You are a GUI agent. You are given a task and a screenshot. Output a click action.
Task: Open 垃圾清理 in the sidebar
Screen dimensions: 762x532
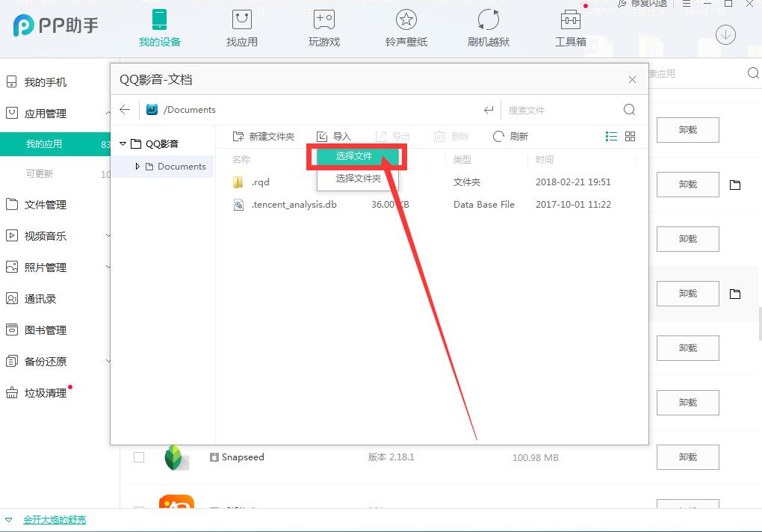tap(45, 392)
